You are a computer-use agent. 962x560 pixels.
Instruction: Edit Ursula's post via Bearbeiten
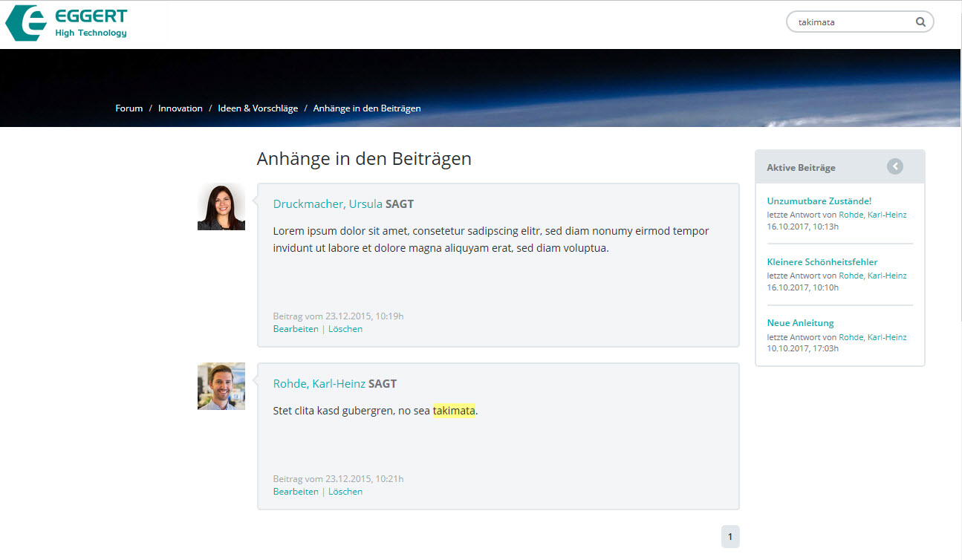coord(296,329)
